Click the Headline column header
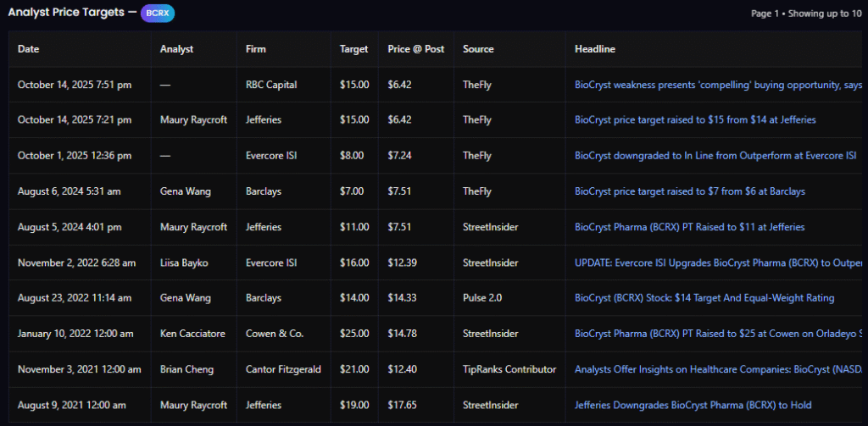 tap(595, 49)
